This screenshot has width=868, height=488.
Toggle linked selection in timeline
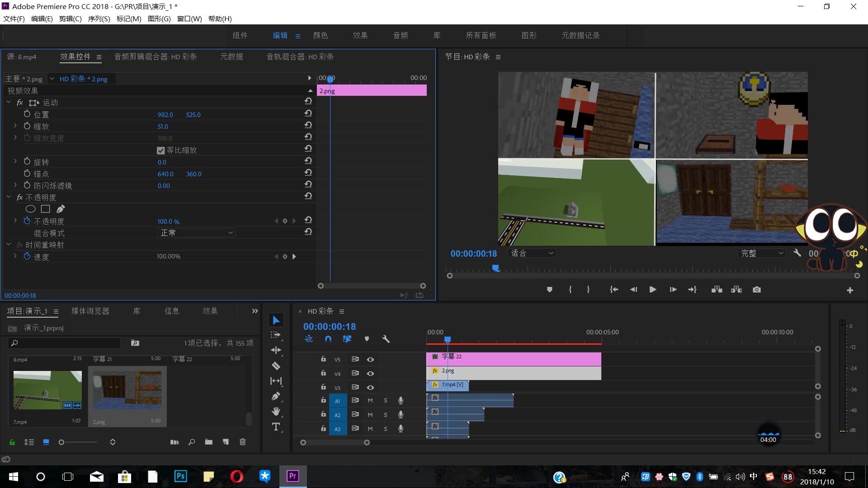[347, 339]
